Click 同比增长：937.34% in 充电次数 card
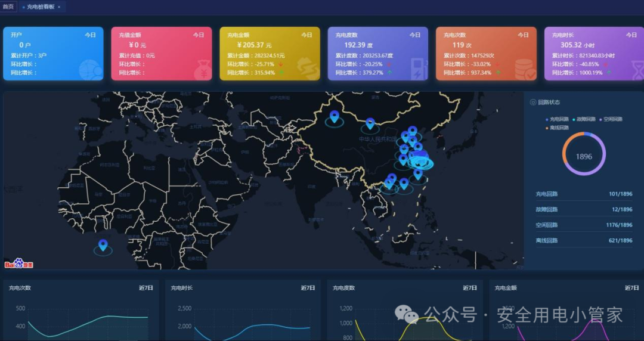 pyautogui.click(x=467, y=73)
